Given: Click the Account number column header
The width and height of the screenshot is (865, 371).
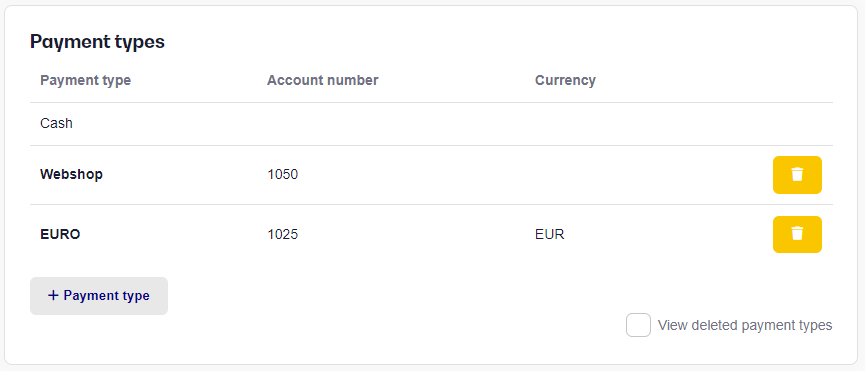Looking at the screenshot, I should 323,80.
